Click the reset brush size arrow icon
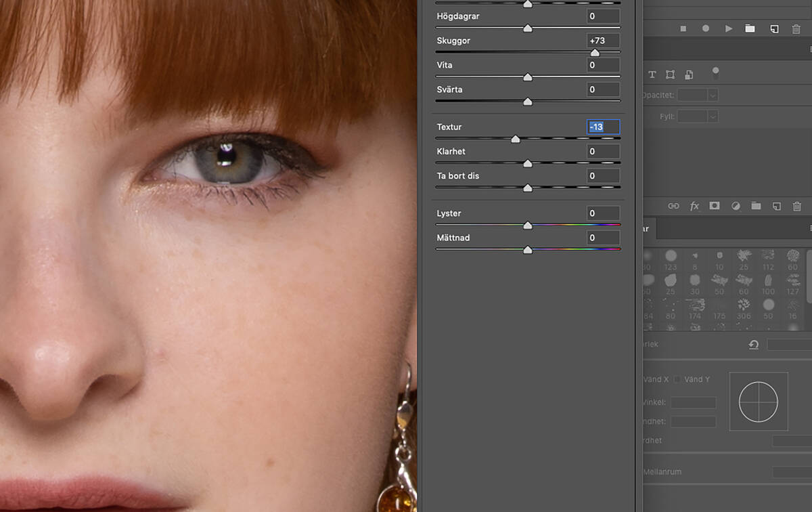 tap(753, 345)
